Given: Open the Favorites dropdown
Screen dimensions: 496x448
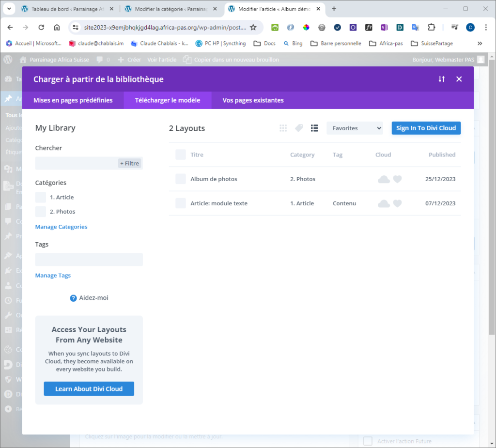Looking at the screenshot, I should (x=355, y=128).
